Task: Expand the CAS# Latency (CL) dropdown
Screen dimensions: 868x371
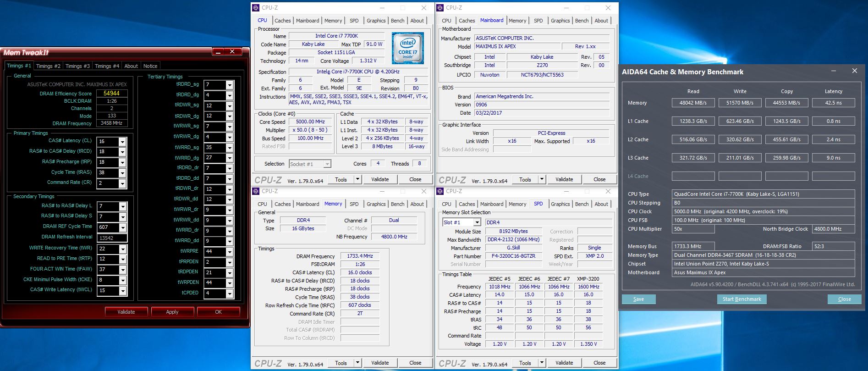Action: pos(122,142)
